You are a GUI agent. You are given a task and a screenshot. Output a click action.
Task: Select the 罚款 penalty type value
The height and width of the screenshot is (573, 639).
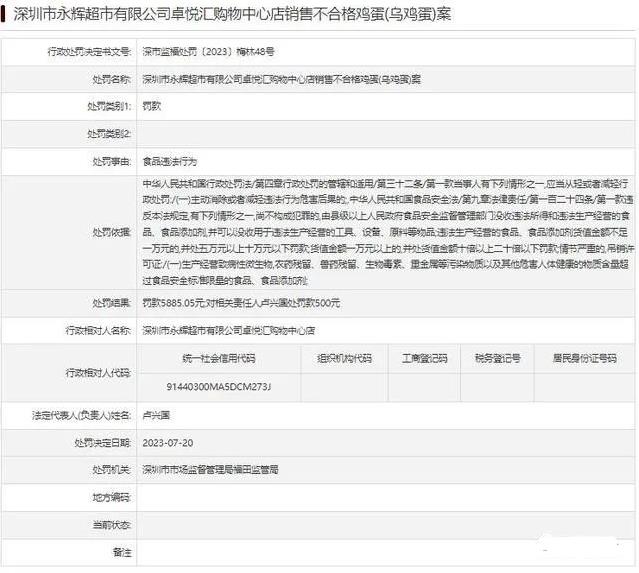[152, 106]
